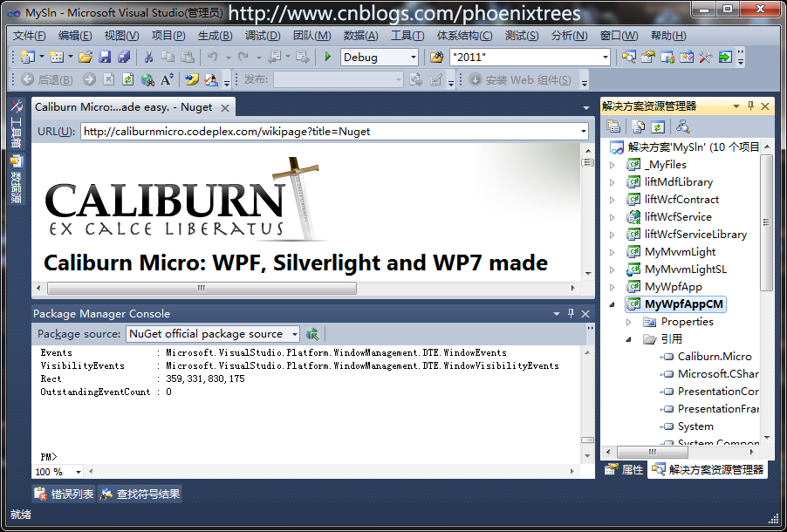Click the Cut scissors icon
Viewport: 787px width, 532px height.
[148, 58]
